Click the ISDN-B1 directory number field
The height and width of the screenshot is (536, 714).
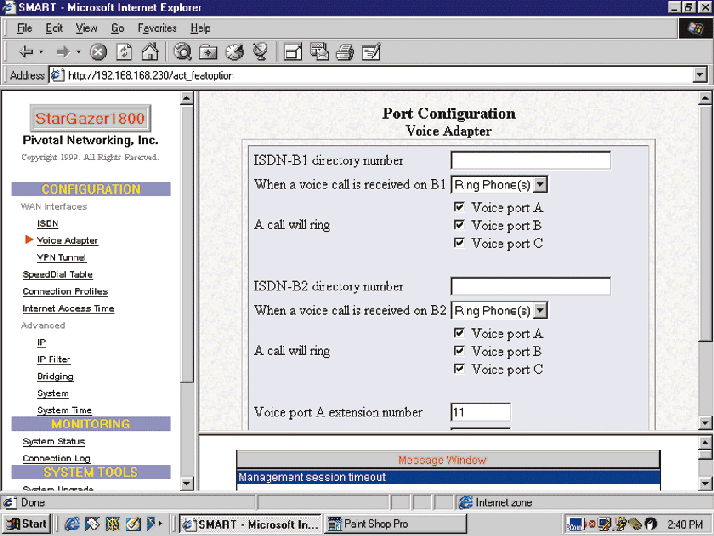pyautogui.click(x=530, y=160)
